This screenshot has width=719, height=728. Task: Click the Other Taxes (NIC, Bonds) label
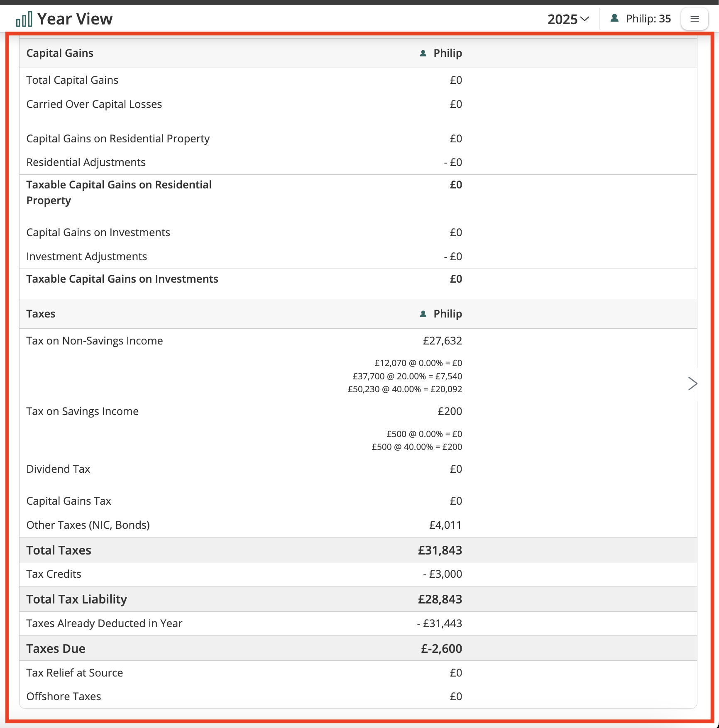pyautogui.click(x=88, y=525)
